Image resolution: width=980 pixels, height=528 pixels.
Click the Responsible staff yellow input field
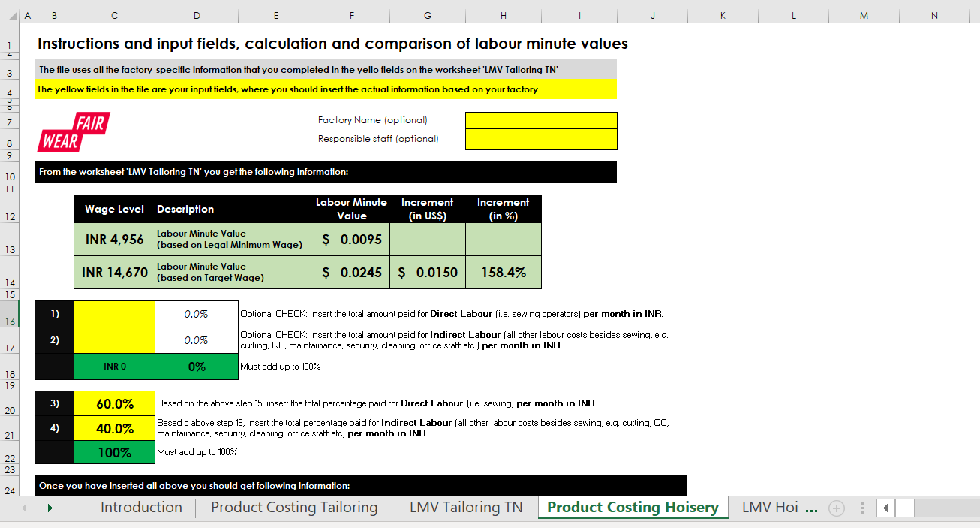point(540,140)
